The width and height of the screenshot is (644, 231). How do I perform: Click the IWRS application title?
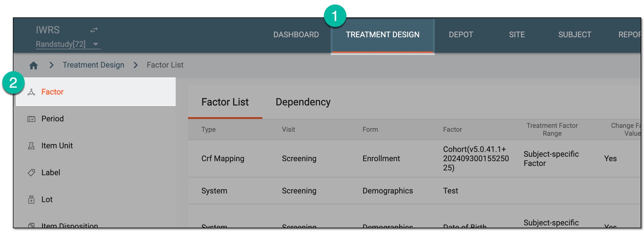pyautogui.click(x=48, y=30)
